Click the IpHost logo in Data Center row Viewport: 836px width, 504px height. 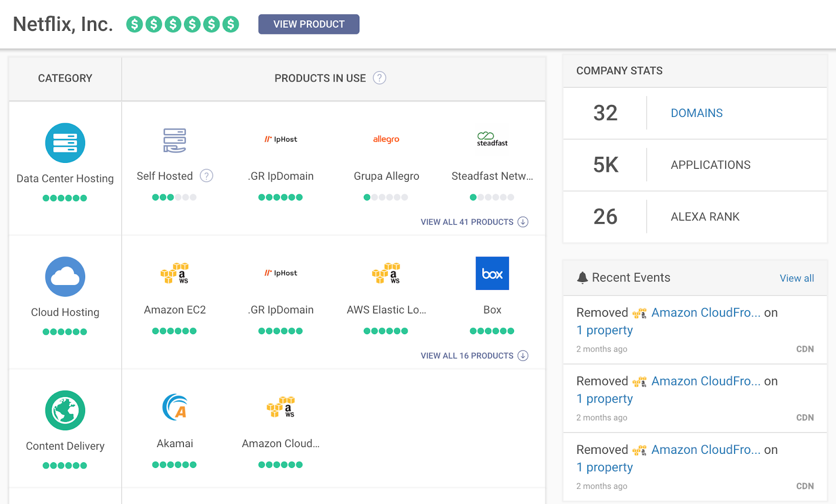(x=281, y=139)
